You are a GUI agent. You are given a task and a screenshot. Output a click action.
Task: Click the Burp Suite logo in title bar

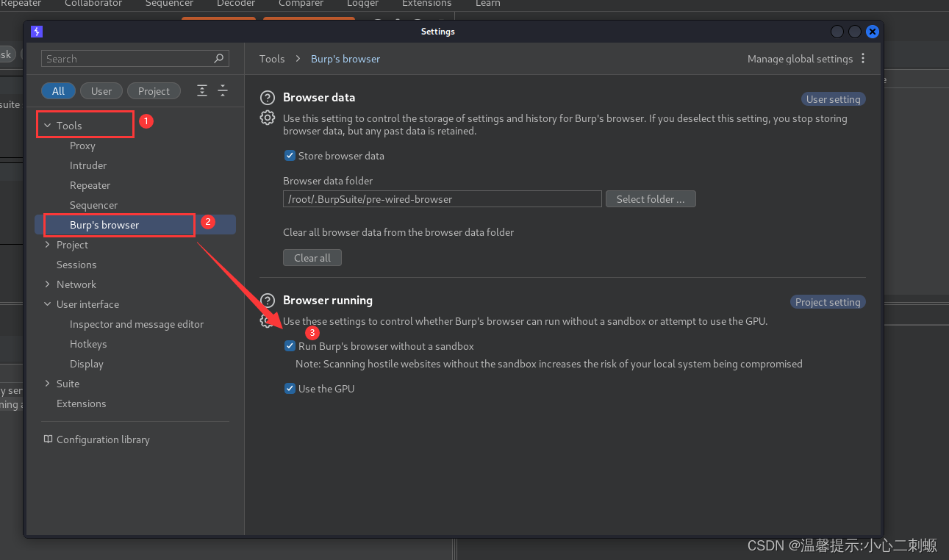pyautogui.click(x=37, y=32)
